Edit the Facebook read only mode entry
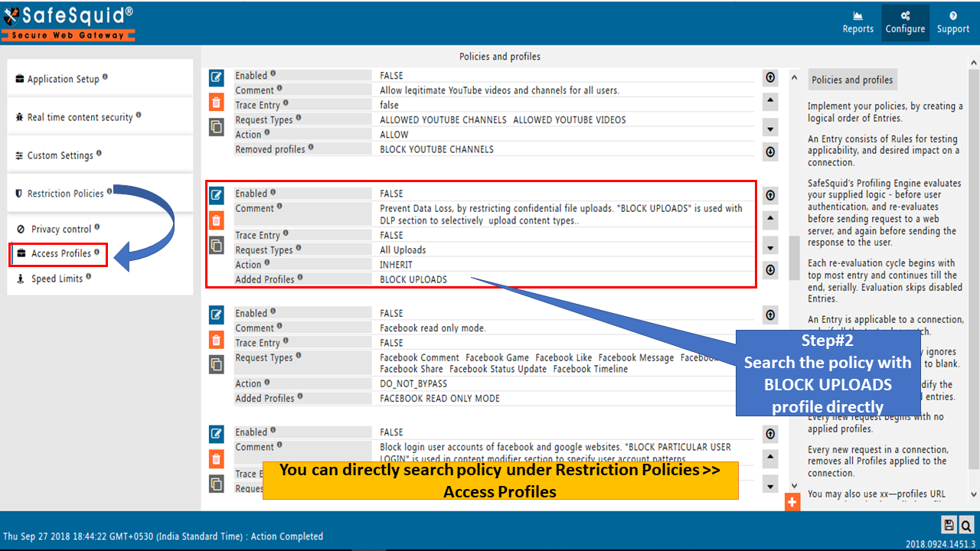The width and height of the screenshot is (980, 551). (x=217, y=315)
